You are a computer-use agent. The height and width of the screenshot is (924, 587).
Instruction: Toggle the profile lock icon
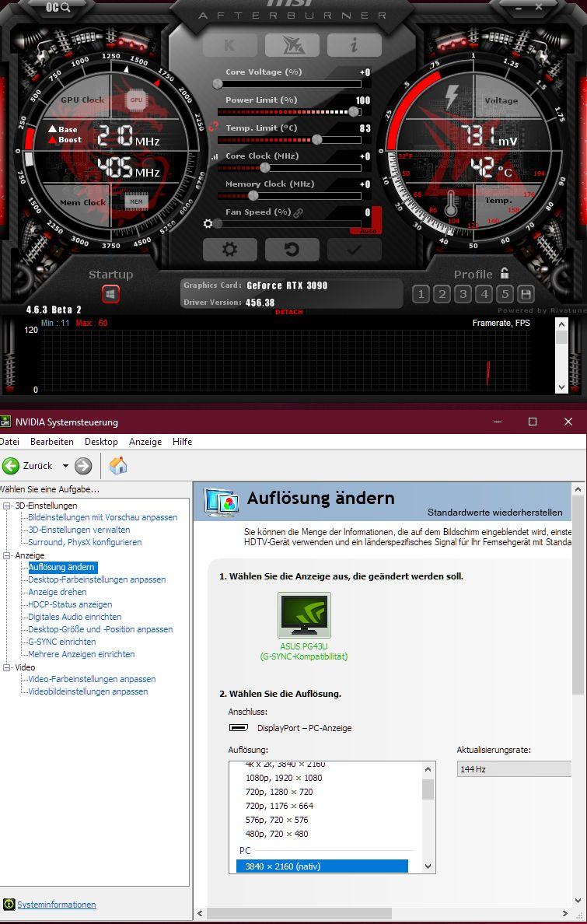coord(505,273)
